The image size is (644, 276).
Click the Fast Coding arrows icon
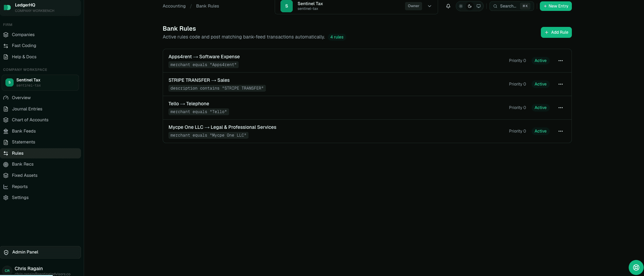[x=6, y=46]
